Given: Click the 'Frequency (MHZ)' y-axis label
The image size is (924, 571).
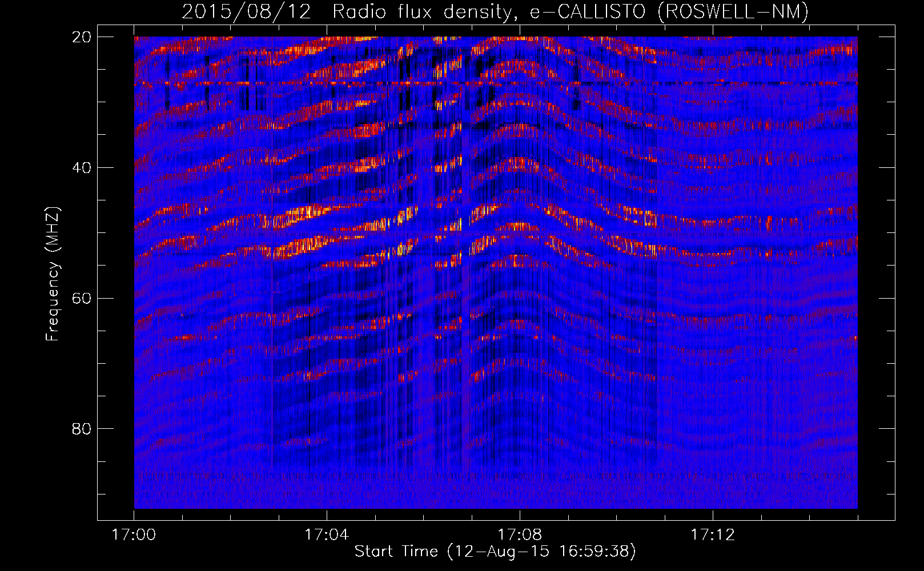Looking at the screenshot, I should point(53,274).
